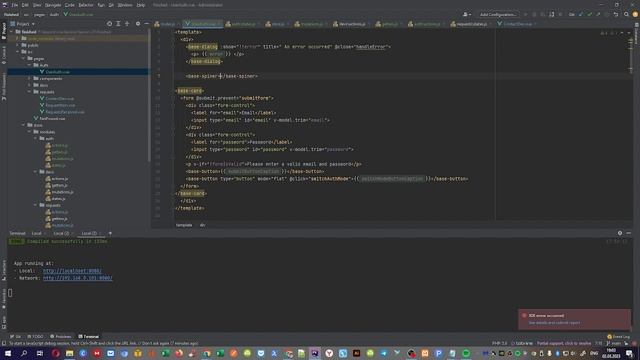Image resolution: width=640 pixels, height=360 pixels.
Task: Click the Push arrow toolbar icon
Action: point(598,14)
